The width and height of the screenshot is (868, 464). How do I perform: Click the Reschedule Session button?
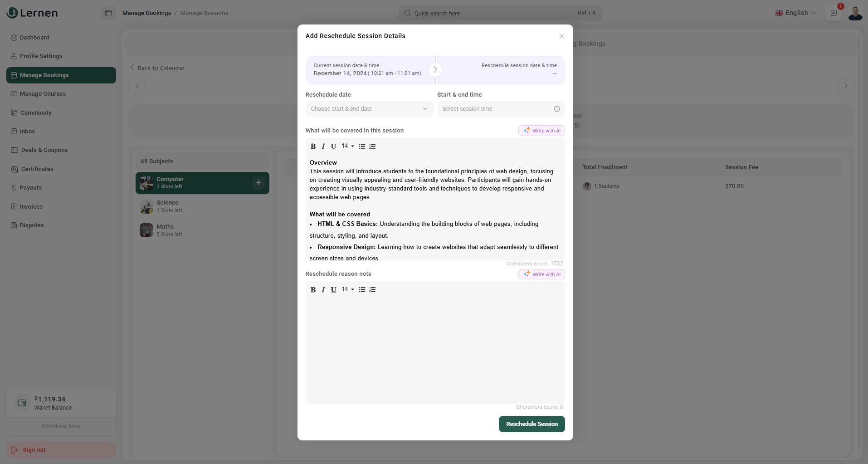tap(532, 424)
